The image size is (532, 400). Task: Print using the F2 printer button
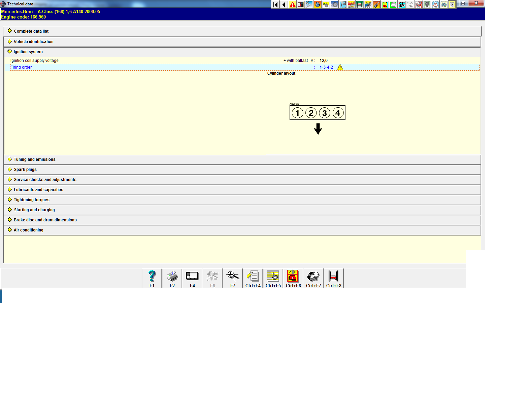[x=172, y=278]
